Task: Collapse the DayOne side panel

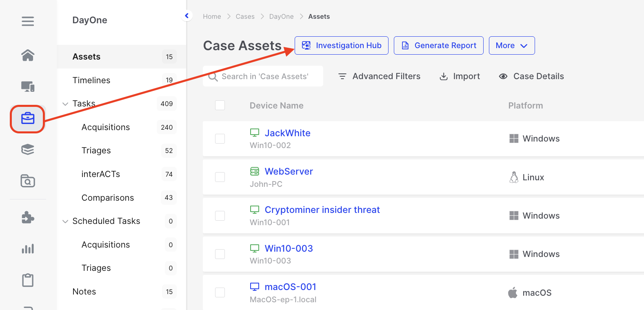Action: [x=187, y=16]
